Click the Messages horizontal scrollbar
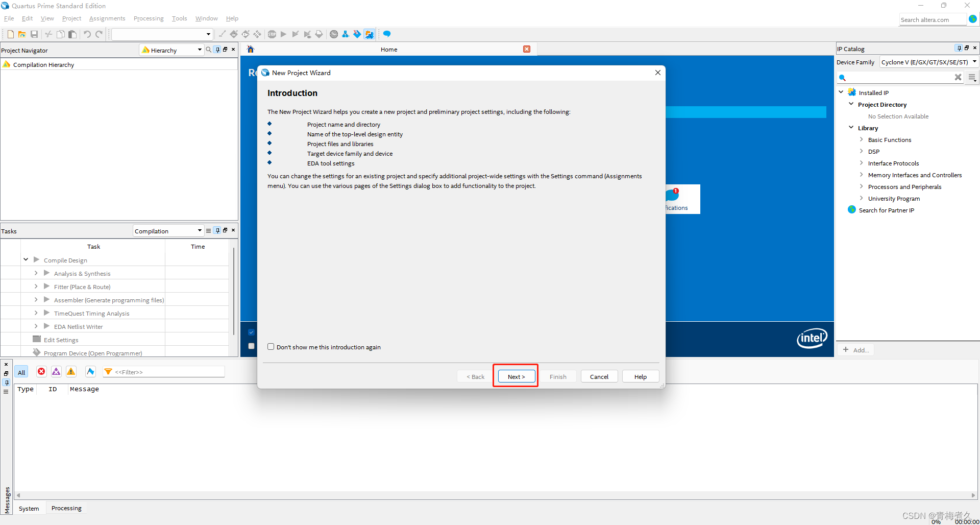Image resolution: width=980 pixels, height=525 pixels. tap(496, 495)
